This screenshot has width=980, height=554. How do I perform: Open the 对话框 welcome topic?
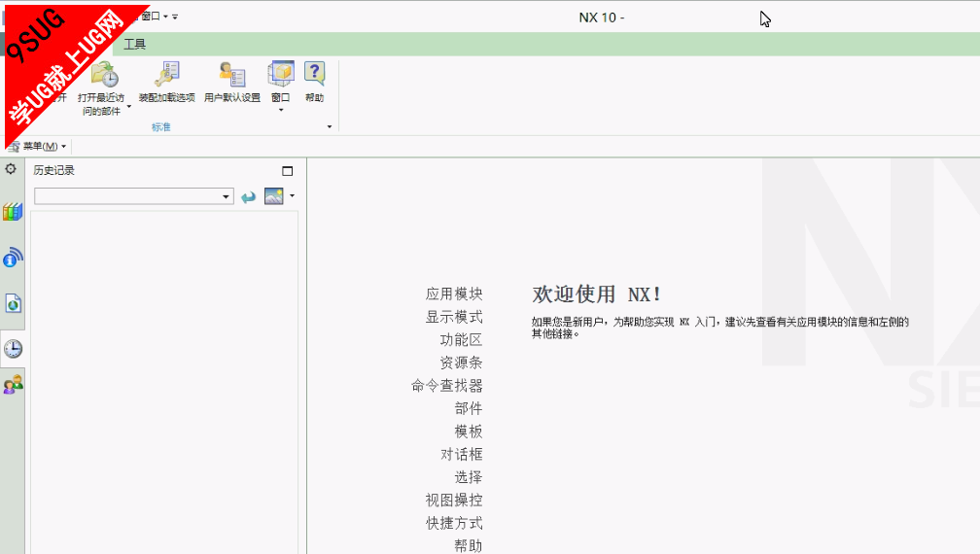tap(461, 454)
